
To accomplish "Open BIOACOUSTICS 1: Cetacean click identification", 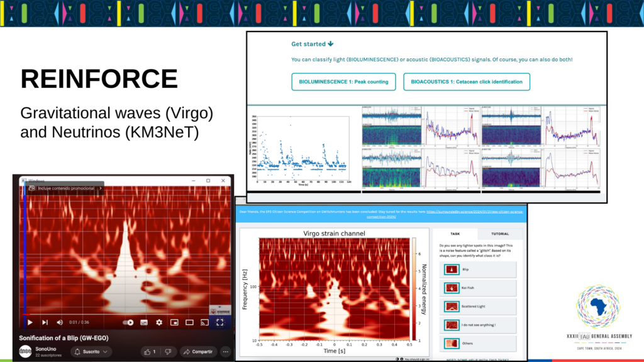I will point(467,82).
